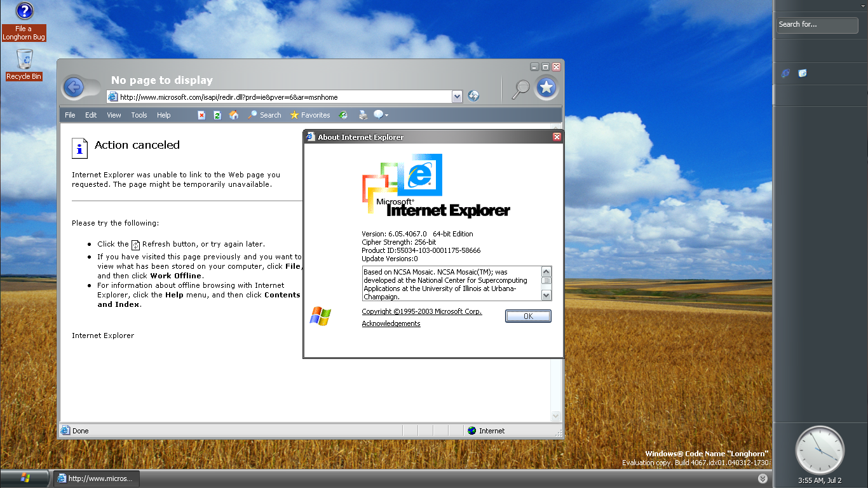This screenshot has height=488, width=868.
Task: Open the History toolbar icon
Action: click(343, 115)
